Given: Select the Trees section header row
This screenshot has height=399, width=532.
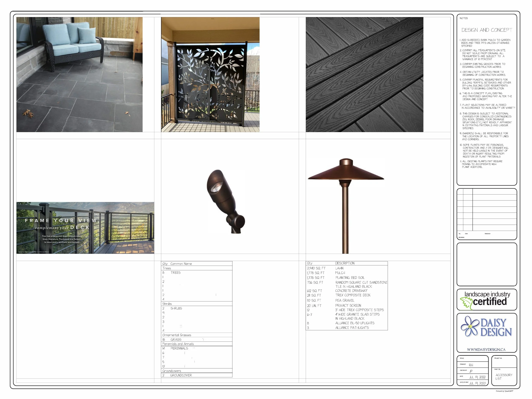Looking at the screenshot, I should point(167,268).
